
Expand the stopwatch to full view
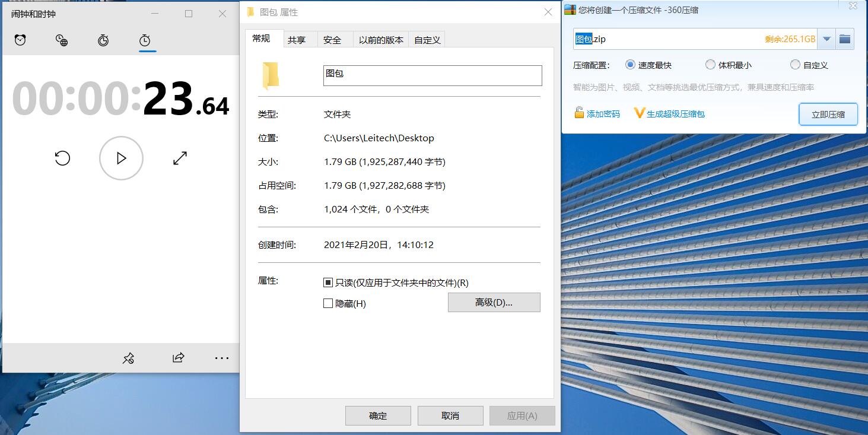pos(180,158)
